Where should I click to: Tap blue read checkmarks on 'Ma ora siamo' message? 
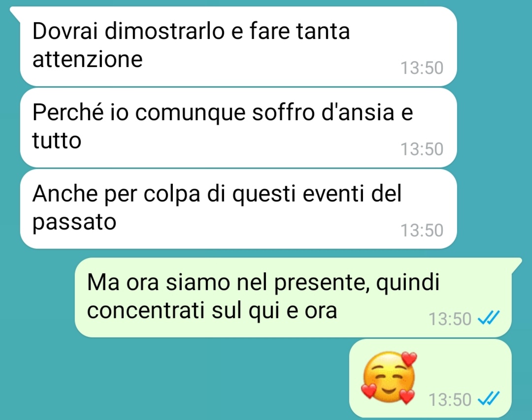489,318
